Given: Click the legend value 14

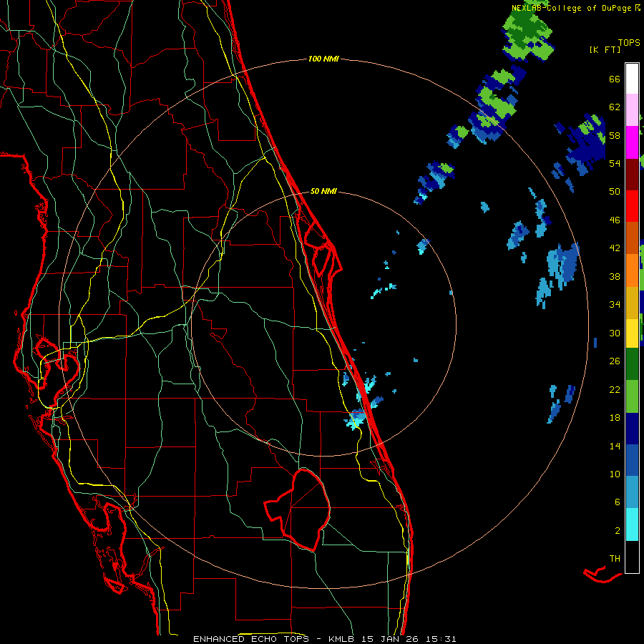Looking at the screenshot, I should [615, 446].
